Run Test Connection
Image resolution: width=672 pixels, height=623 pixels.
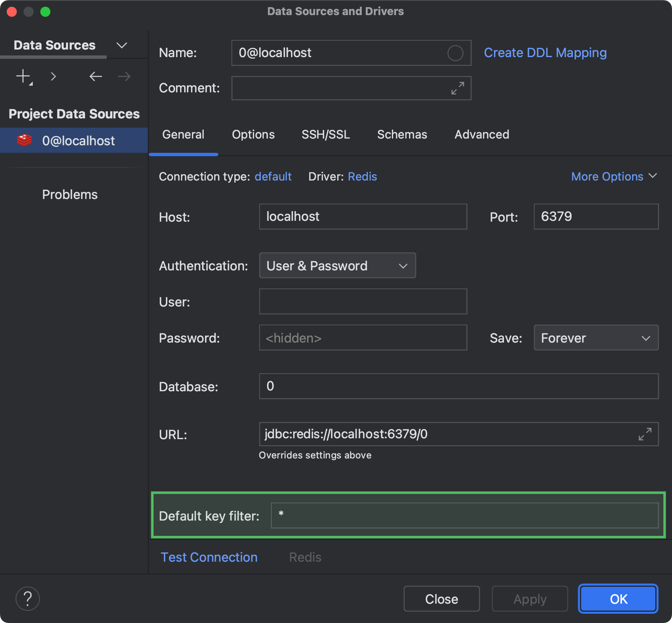pos(209,557)
